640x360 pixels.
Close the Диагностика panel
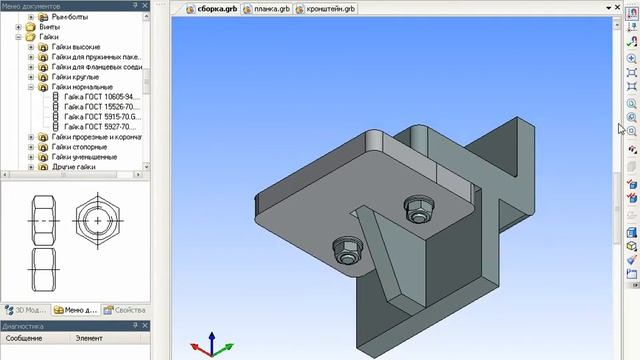click(x=145, y=325)
